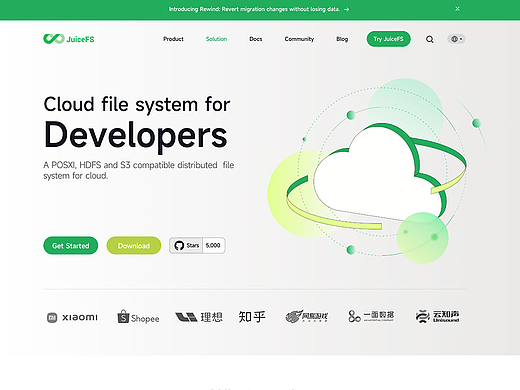
Task: Click the Li Auto 理想 logo
Action: (x=199, y=317)
